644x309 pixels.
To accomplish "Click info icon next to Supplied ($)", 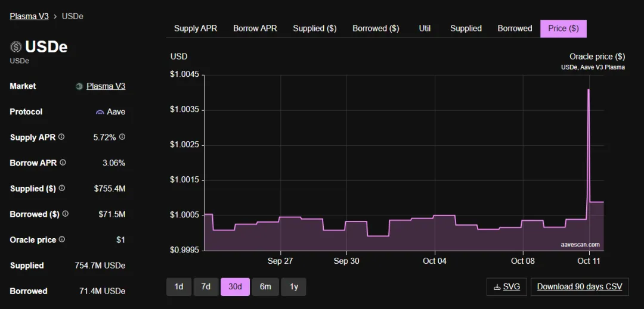I will pyautogui.click(x=62, y=188).
